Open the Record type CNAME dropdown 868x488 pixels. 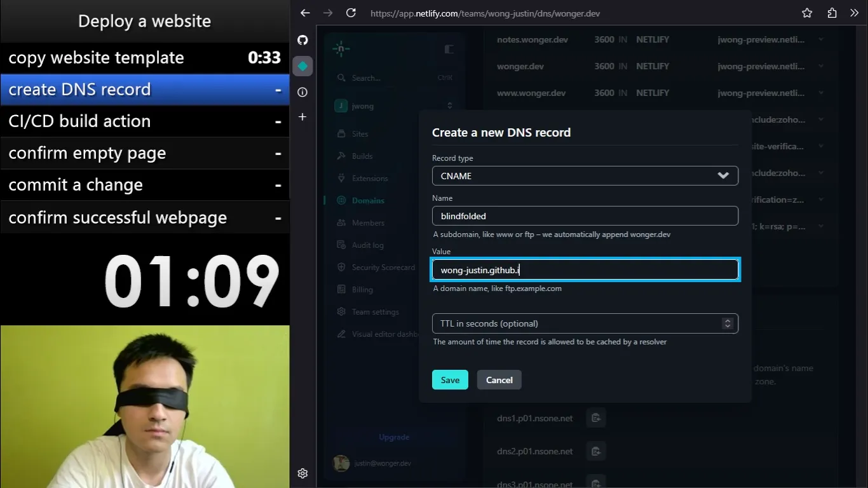pyautogui.click(x=585, y=175)
